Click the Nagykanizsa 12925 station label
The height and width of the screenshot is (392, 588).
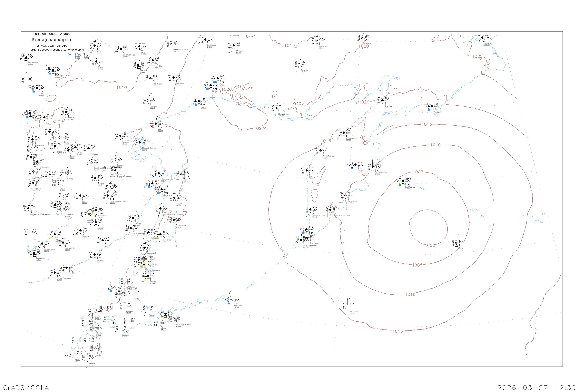coord(354,311)
